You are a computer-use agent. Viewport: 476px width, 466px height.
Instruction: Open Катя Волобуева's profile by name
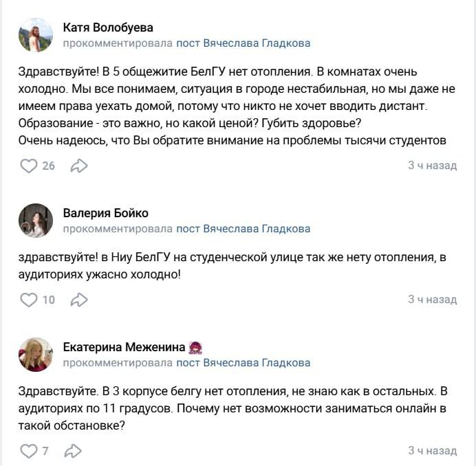[x=107, y=27]
